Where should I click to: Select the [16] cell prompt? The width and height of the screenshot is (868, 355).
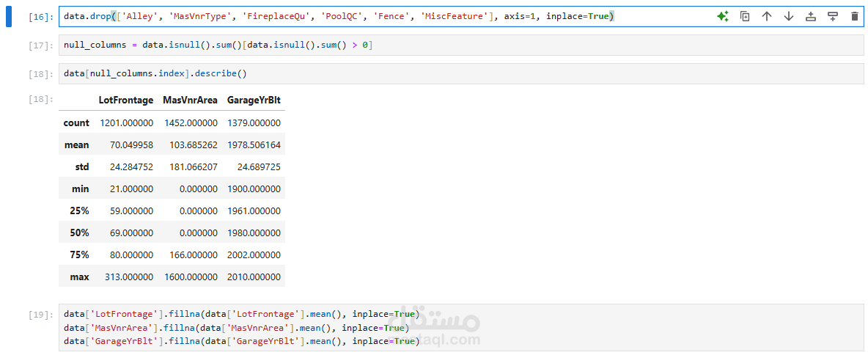[x=41, y=17]
